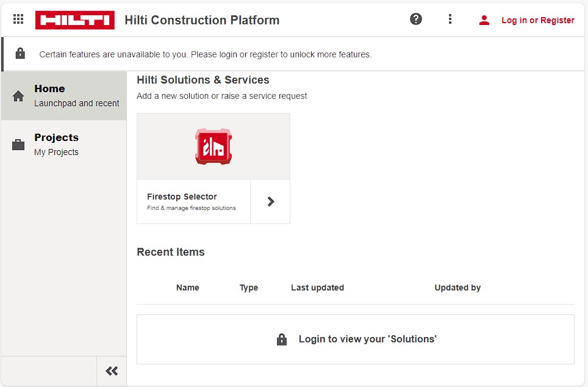
Task: Select the Home sidebar item
Action: click(64, 96)
